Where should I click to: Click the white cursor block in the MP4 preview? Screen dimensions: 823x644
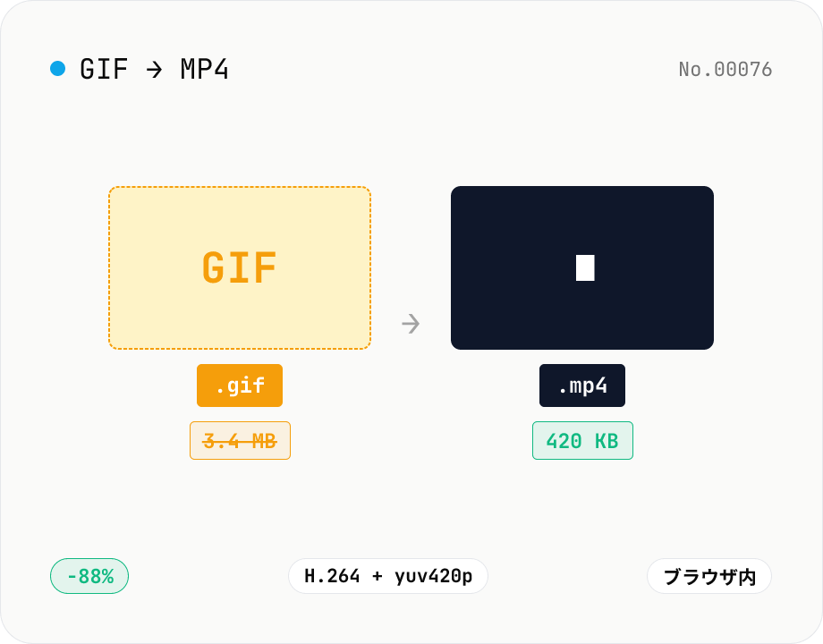coord(585,267)
